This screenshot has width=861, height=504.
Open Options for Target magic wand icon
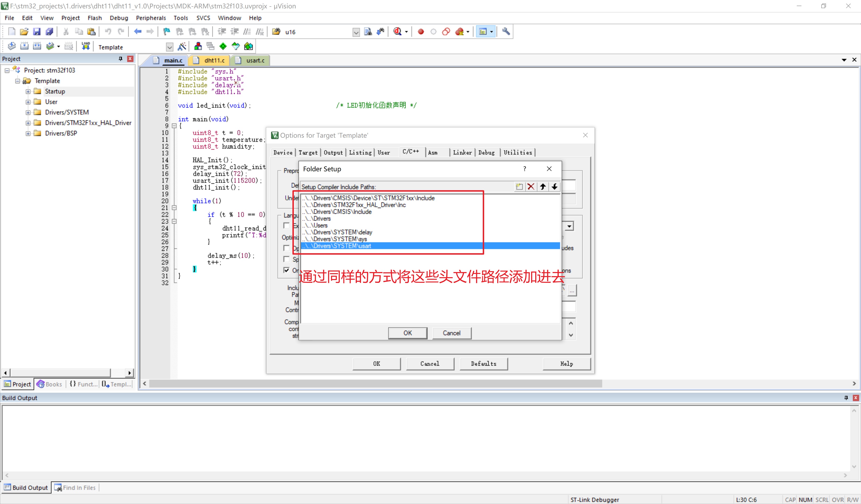[182, 46]
